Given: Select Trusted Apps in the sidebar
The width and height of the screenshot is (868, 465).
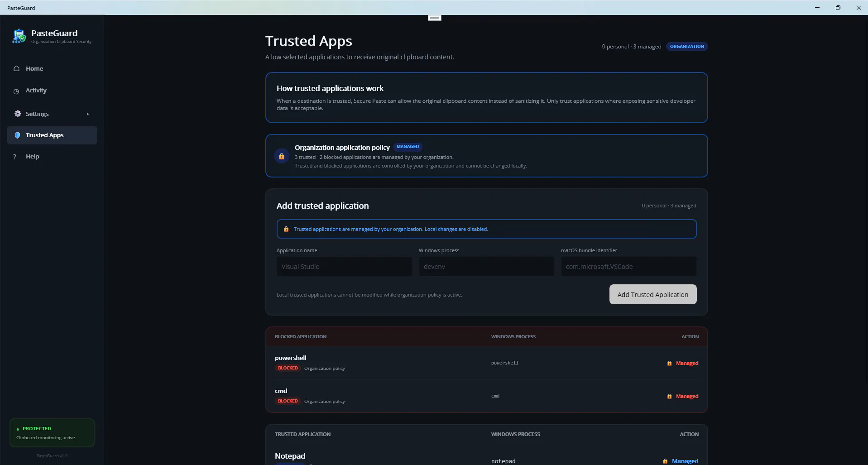Looking at the screenshot, I should [52, 135].
